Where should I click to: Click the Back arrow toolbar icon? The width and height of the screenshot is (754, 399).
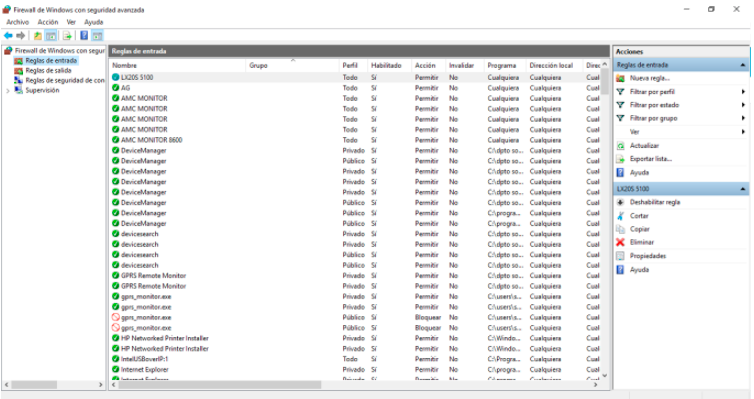click(8, 36)
